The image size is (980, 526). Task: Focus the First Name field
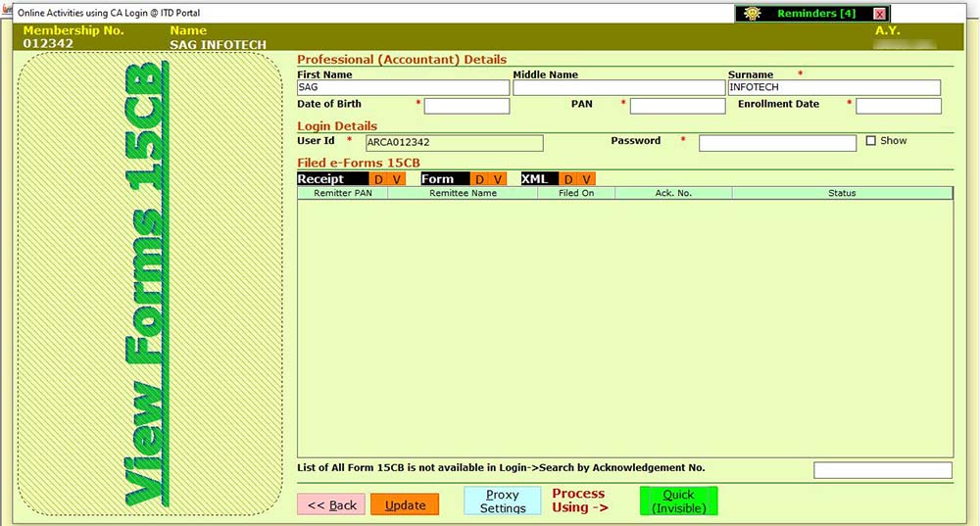pyautogui.click(x=403, y=87)
